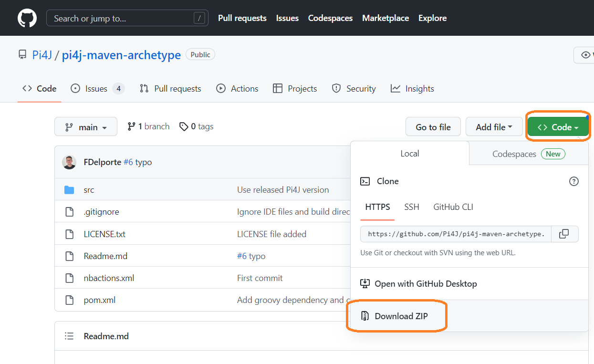Open the #6 link in the latest commit header
This screenshot has height=364, width=594.
pyautogui.click(x=128, y=162)
